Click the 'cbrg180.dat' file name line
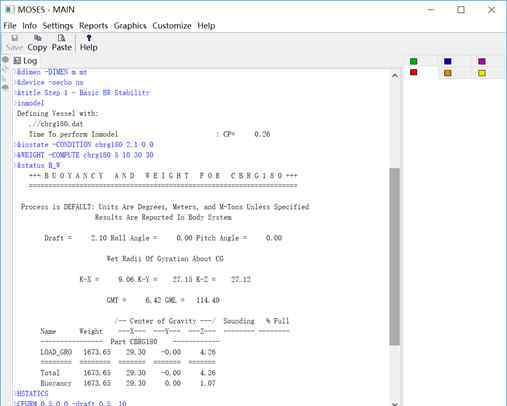 tap(56, 124)
